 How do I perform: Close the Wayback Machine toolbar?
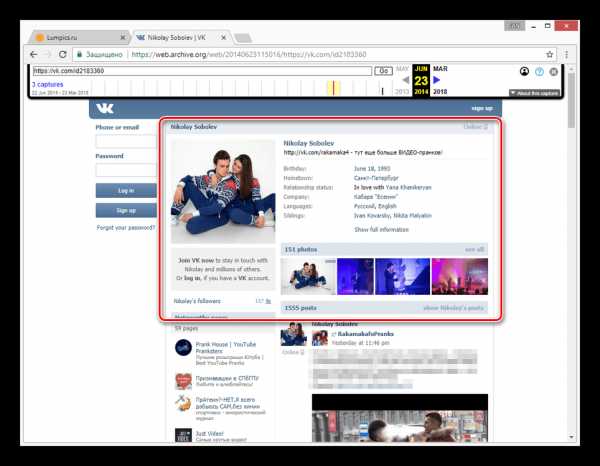point(553,72)
